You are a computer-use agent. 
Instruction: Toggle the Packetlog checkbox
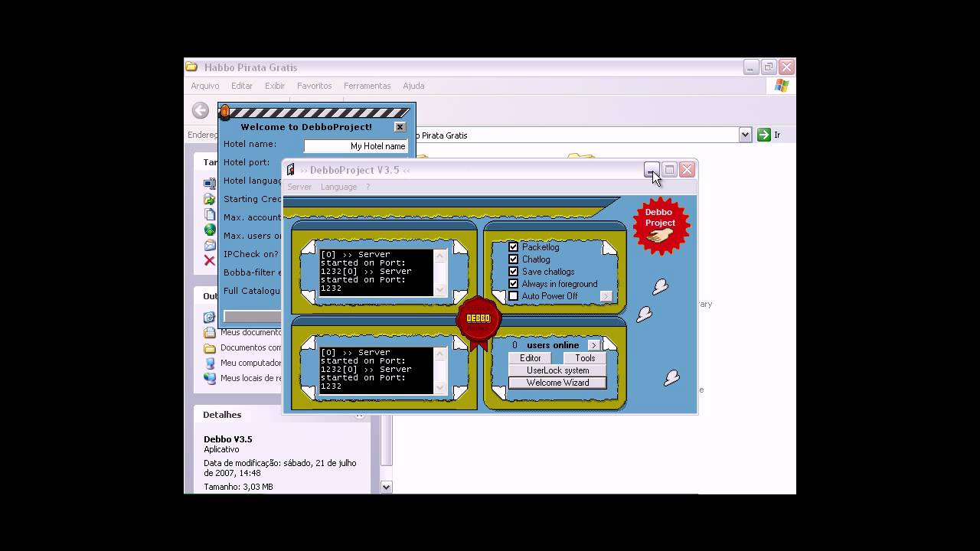point(514,247)
